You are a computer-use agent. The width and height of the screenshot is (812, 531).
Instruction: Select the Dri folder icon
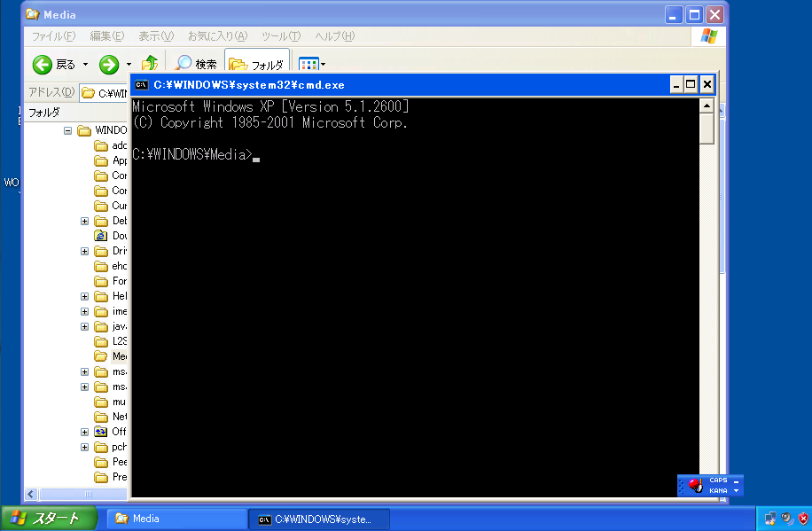tap(101, 251)
